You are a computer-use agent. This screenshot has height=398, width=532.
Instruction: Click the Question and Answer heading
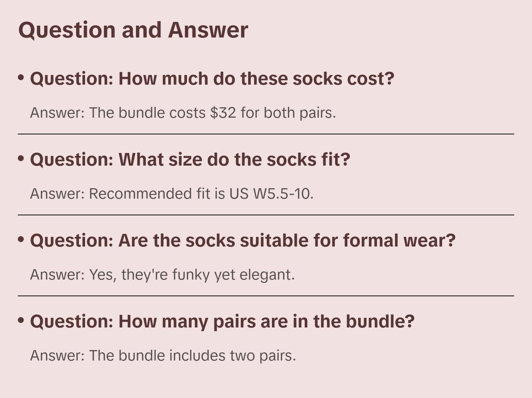tap(133, 30)
